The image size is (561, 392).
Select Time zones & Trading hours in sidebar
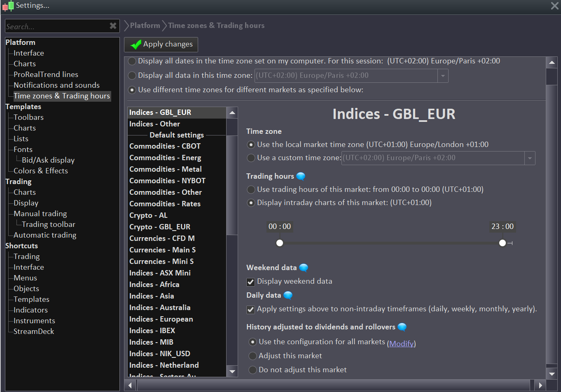pos(62,96)
